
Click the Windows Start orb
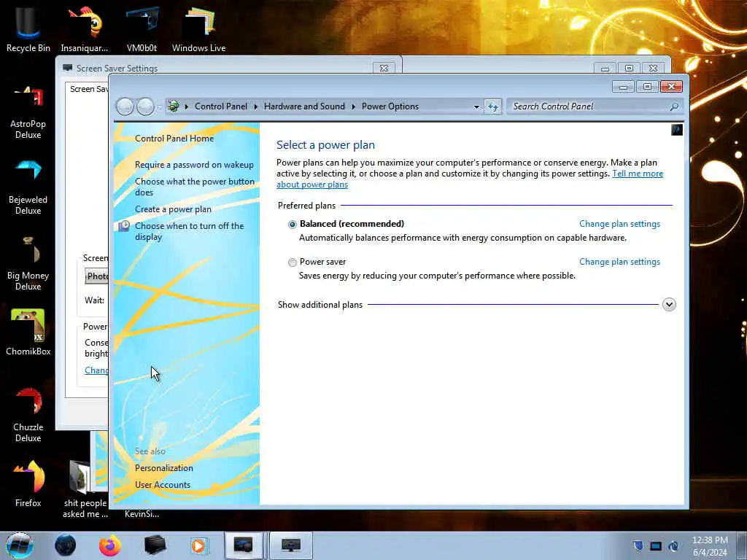coord(20,545)
